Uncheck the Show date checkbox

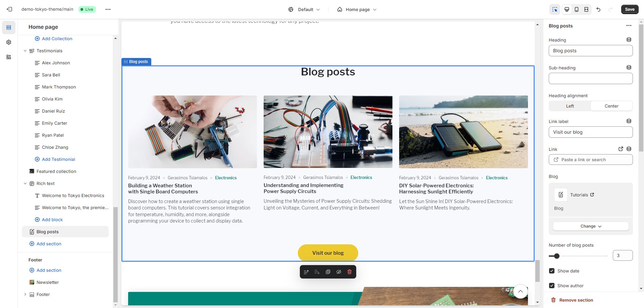[552, 271]
